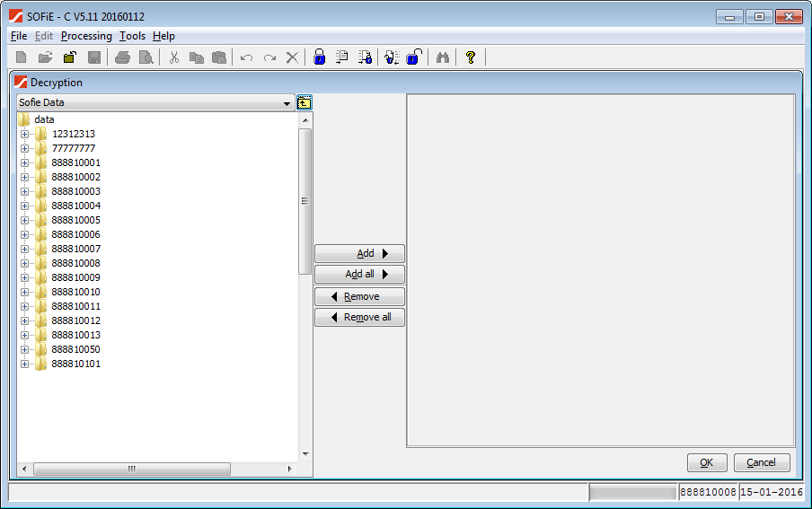Click the yellow open-lock folder toolbar icon

point(69,57)
